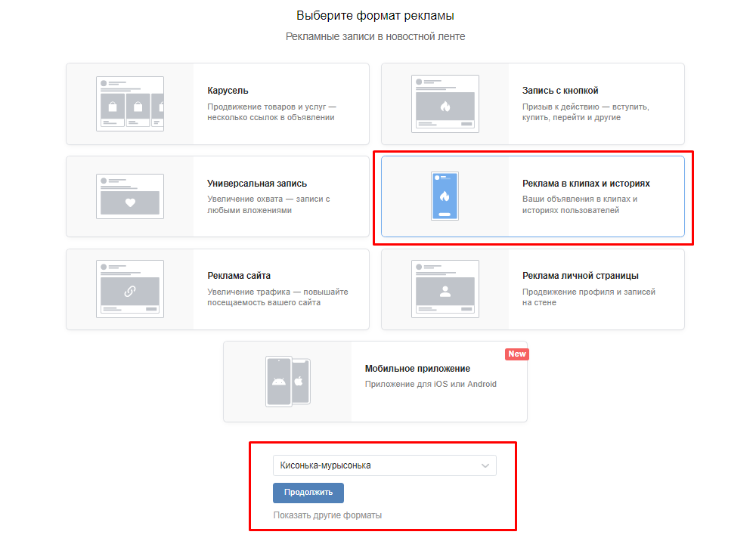Select the Реклама личной страницы title
The image size is (756, 541).
pos(581,276)
